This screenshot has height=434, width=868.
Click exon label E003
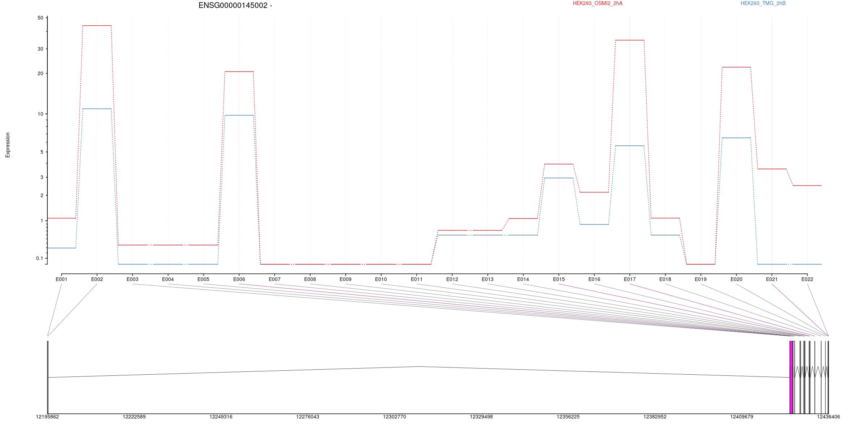coord(132,279)
